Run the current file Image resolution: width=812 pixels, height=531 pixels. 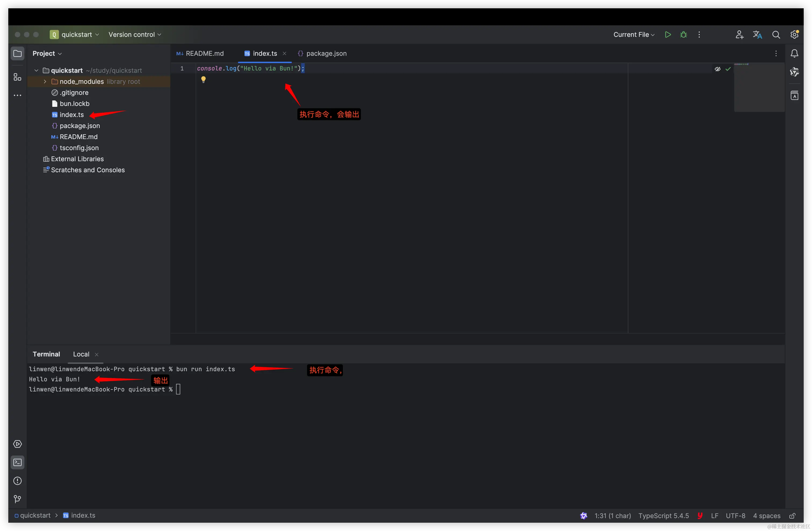point(668,34)
